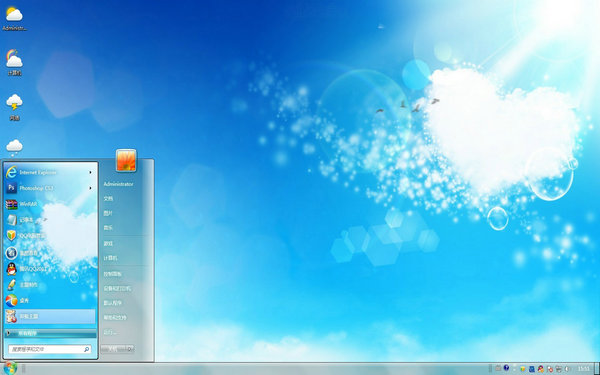Click the orange flower user account picture
Image resolution: width=600 pixels, height=375 pixels.
pyautogui.click(x=126, y=160)
